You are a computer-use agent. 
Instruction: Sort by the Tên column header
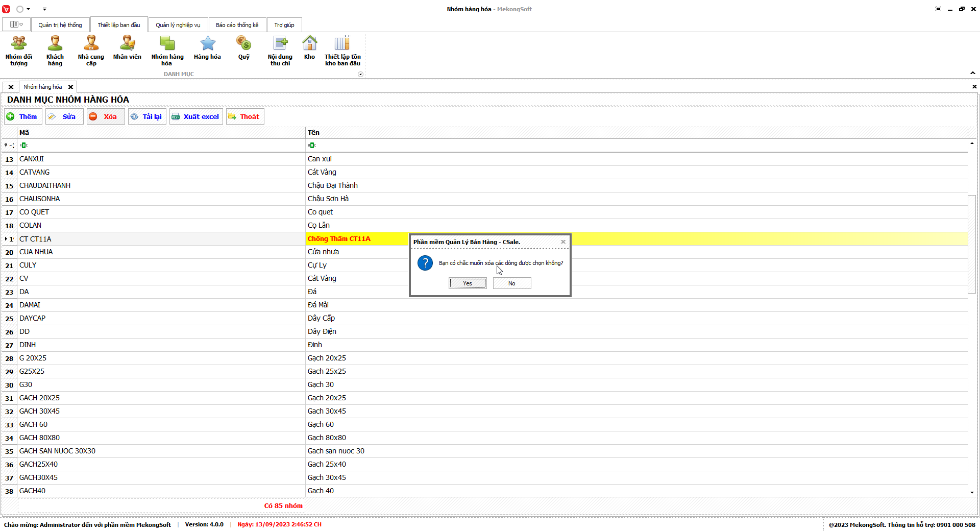tap(637, 133)
